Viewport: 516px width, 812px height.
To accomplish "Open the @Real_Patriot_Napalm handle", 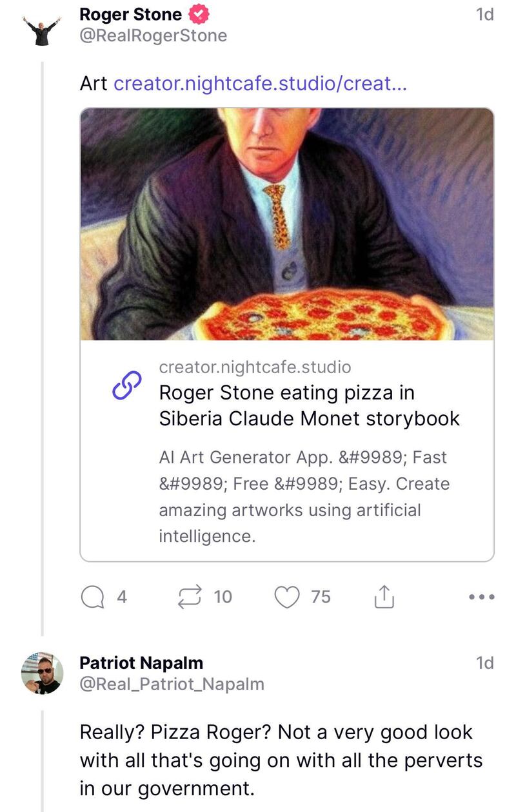I will click(172, 684).
